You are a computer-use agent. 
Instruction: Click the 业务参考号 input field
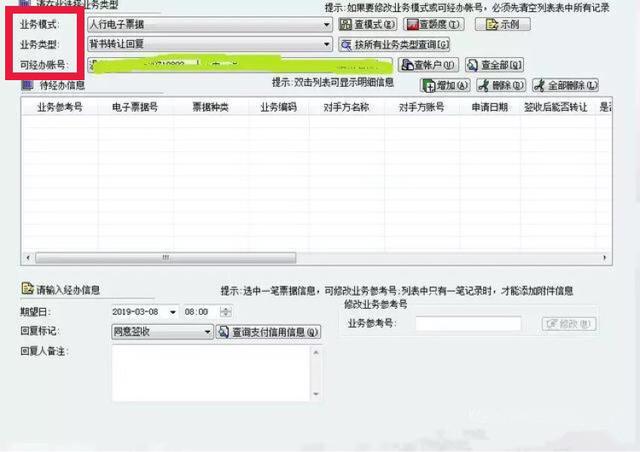[468, 323]
